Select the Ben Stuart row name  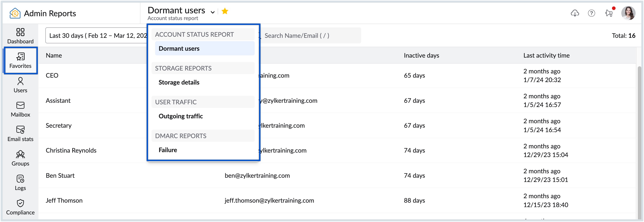click(60, 175)
